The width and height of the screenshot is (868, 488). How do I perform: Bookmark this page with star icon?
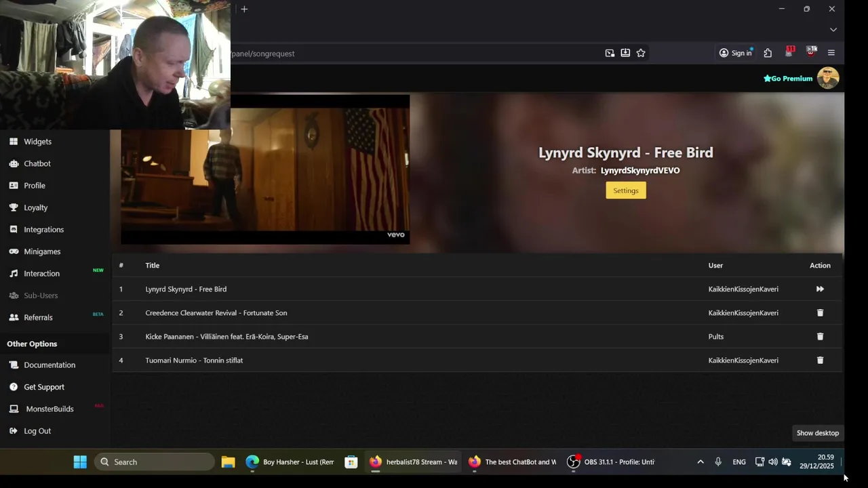pyautogui.click(x=641, y=53)
